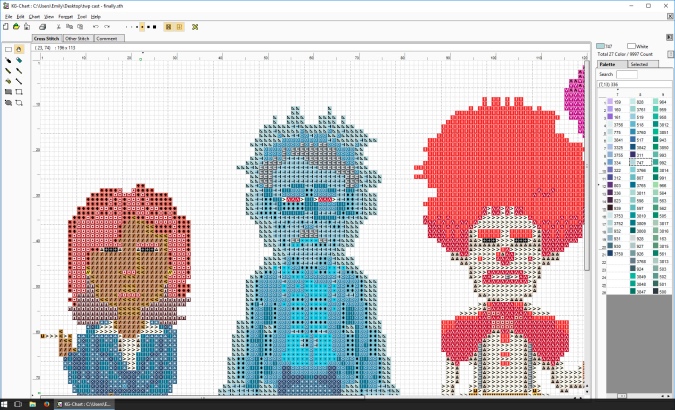Click the Redo arrow icon
Screen dimensions: 675x410
[x=107, y=27]
